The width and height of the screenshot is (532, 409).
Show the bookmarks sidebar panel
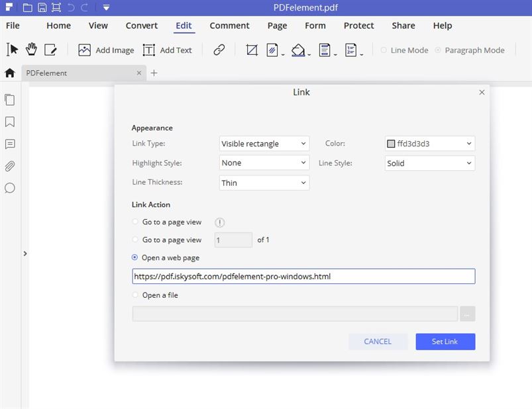tap(10, 122)
